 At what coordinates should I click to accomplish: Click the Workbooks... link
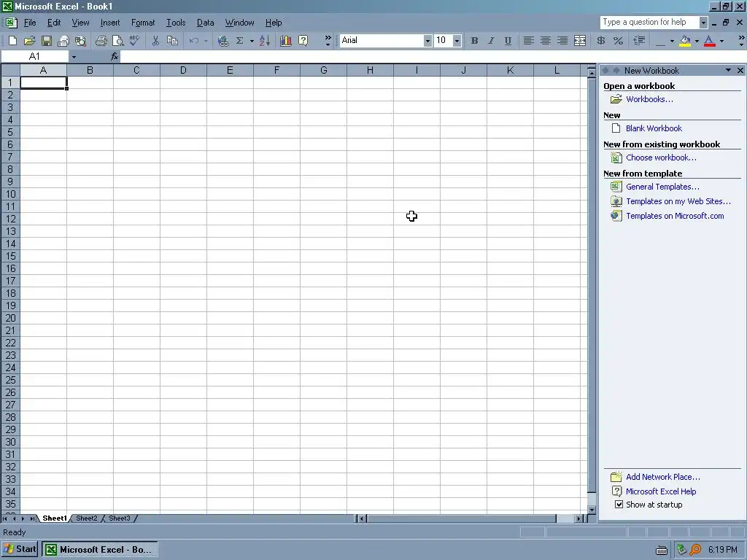point(649,99)
